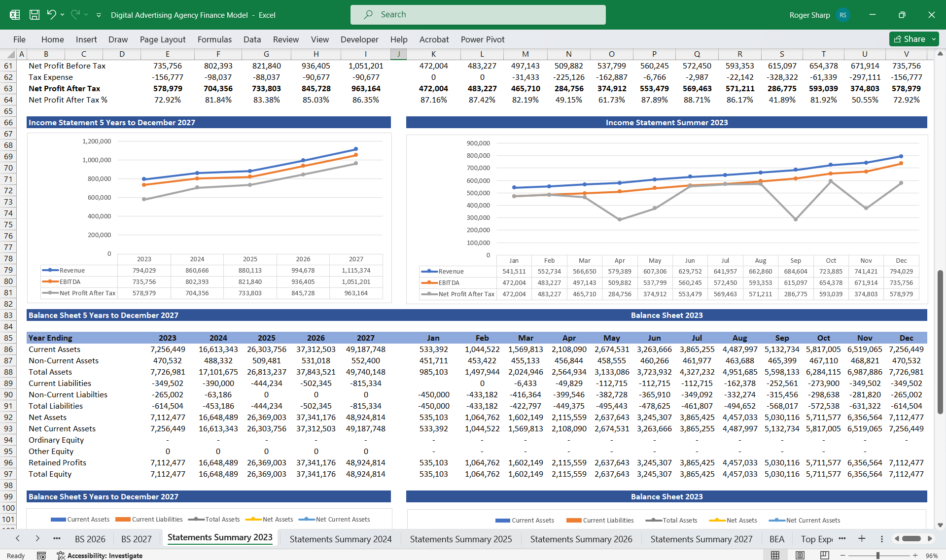Open the sheet navigation ellipsis menu
This screenshot has width=946, height=560.
click(x=57, y=539)
